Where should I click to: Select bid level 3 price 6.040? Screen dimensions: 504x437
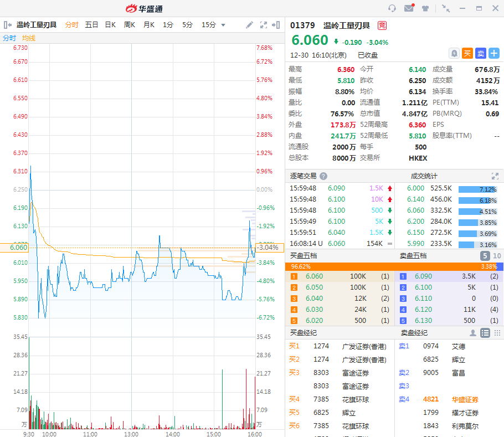click(314, 299)
